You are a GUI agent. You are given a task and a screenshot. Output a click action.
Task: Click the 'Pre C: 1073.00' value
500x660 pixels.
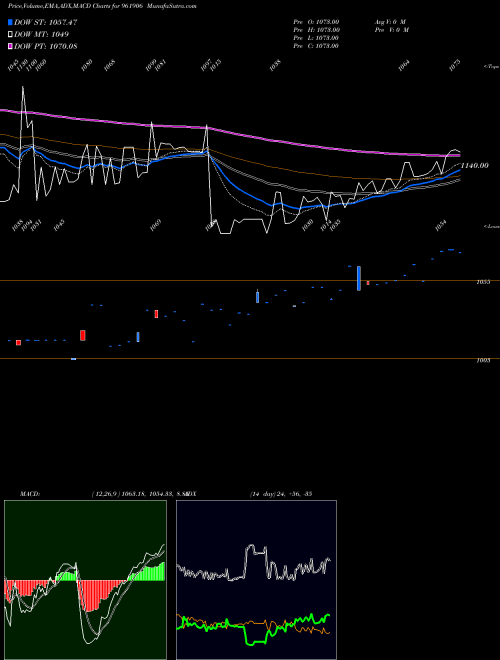tap(316, 46)
